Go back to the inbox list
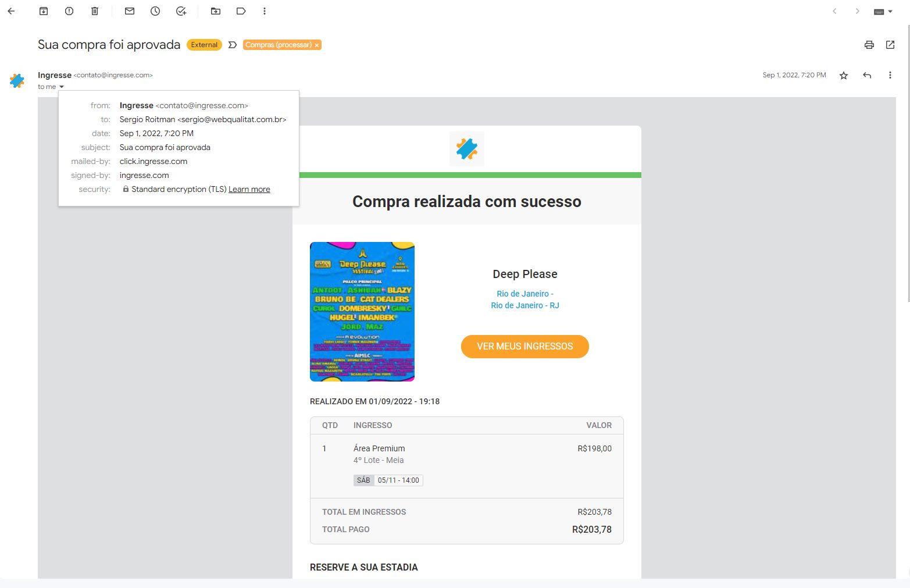This screenshot has width=910, height=588. pyautogui.click(x=11, y=11)
